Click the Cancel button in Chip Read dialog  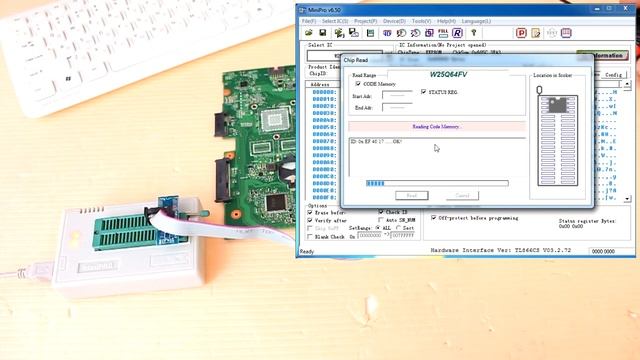click(462, 196)
